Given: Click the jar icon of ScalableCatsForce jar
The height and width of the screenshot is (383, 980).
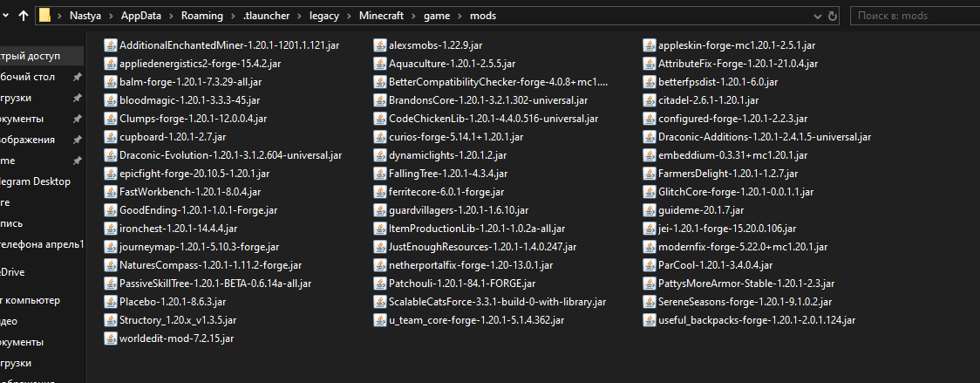Looking at the screenshot, I should pos(380,302).
